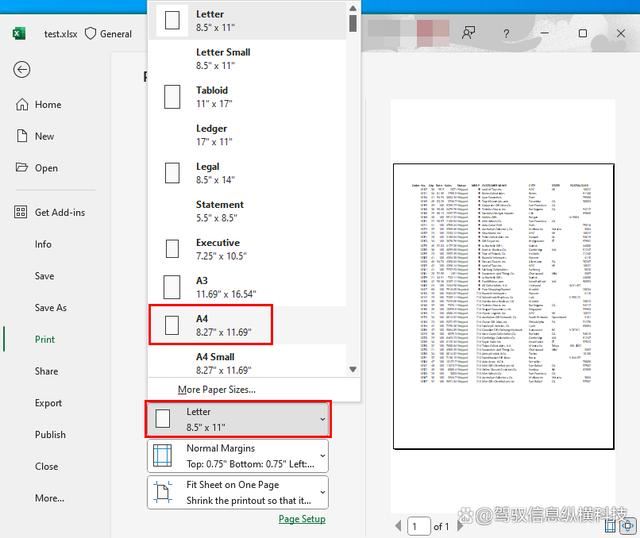The height and width of the screenshot is (538, 640).
Task: Click the paper icon beside the Tabloid option
Action: [x=172, y=97]
